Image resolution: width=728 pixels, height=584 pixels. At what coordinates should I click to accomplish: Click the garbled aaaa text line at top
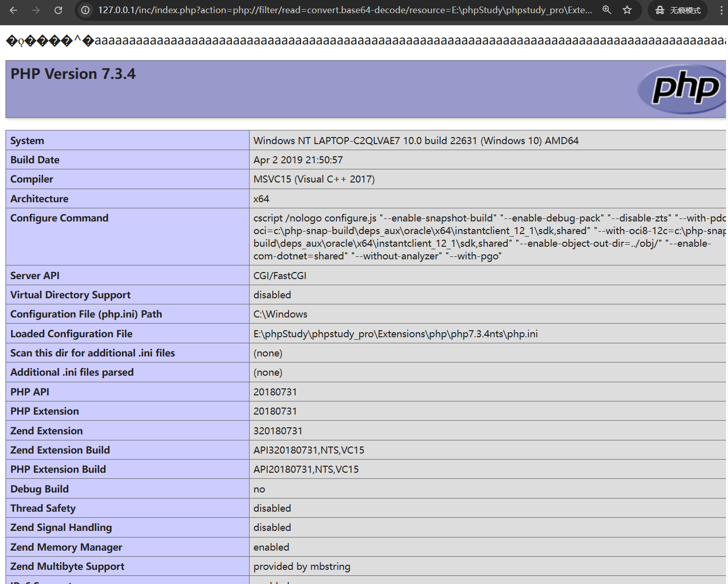point(366,40)
